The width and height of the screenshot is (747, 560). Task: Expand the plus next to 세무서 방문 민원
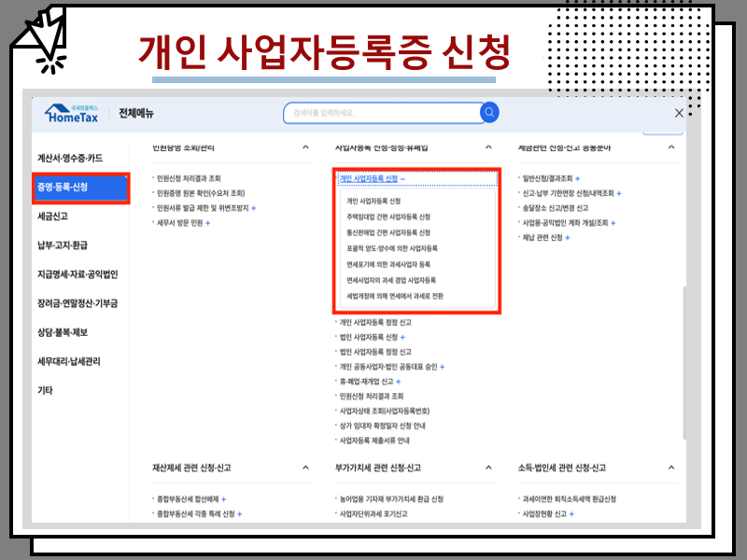click(x=207, y=223)
